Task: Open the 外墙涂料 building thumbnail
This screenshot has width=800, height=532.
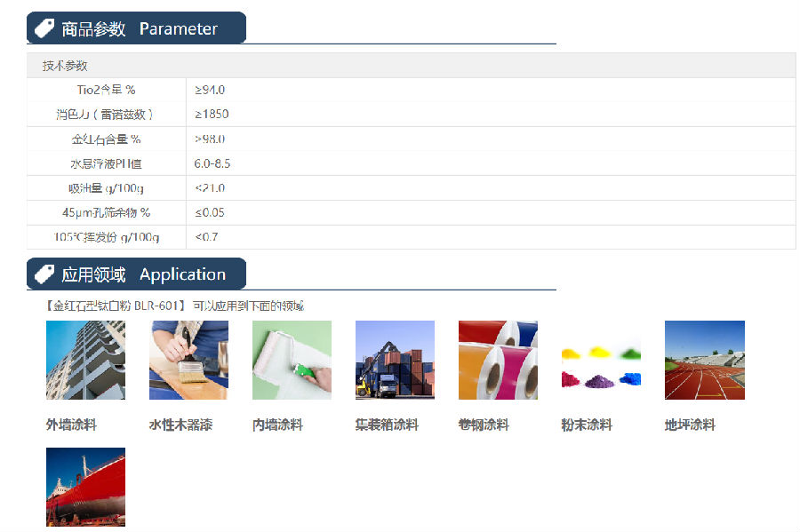Action: 85,360
